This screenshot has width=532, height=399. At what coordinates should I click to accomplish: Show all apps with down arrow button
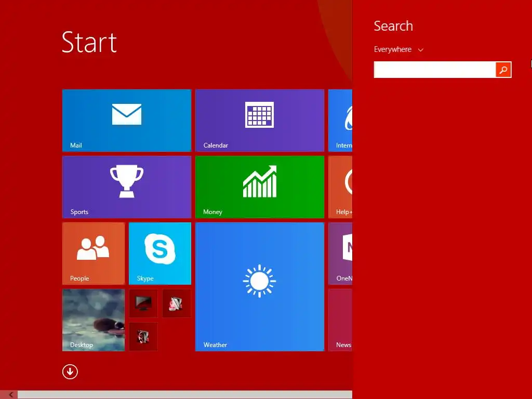[x=70, y=372]
